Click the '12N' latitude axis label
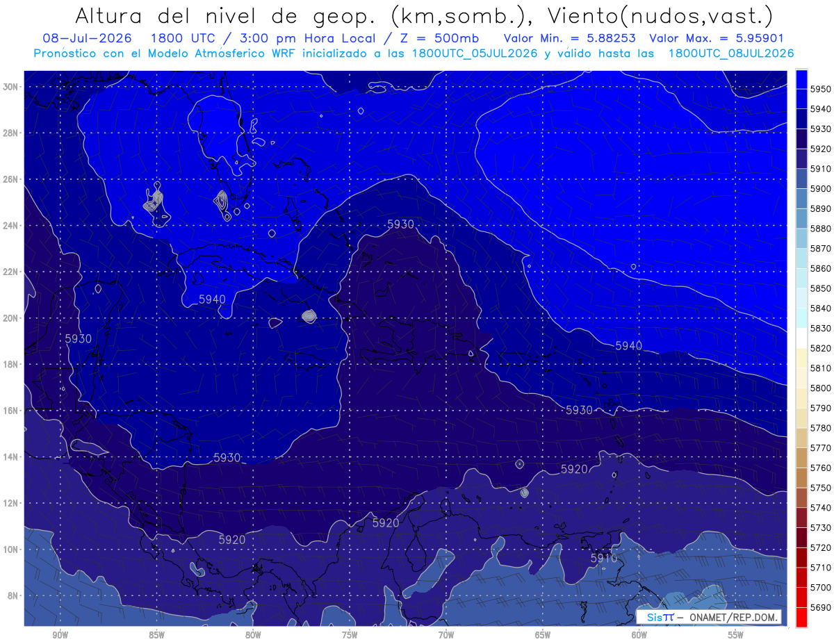This screenshot has height=644, width=834. coord(11,503)
